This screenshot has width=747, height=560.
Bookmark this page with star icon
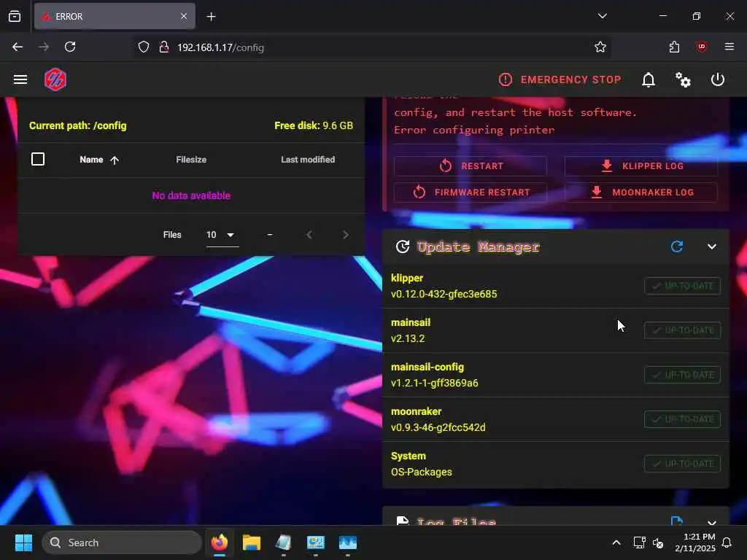click(600, 47)
